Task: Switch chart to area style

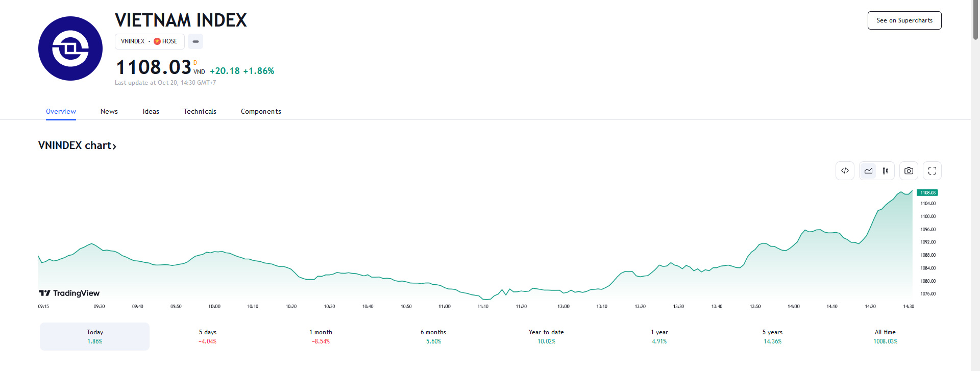Action: pyautogui.click(x=868, y=171)
